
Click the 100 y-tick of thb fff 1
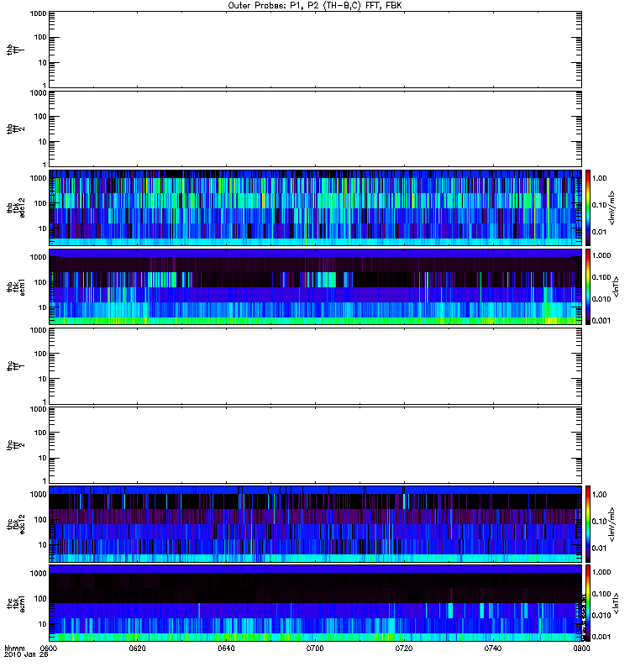40,37
